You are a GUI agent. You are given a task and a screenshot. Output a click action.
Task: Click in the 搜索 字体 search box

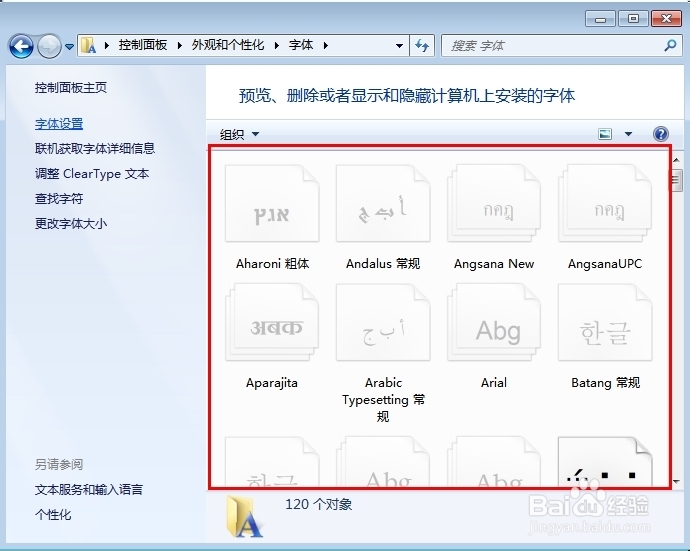555,46
